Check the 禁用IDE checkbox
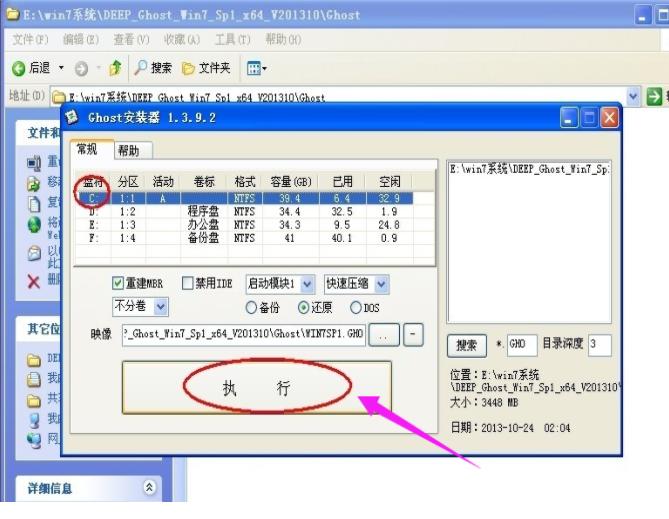Image resolution: width=669 pixels, height=519 pixels. pyautogui.click(x=187, y=283)
